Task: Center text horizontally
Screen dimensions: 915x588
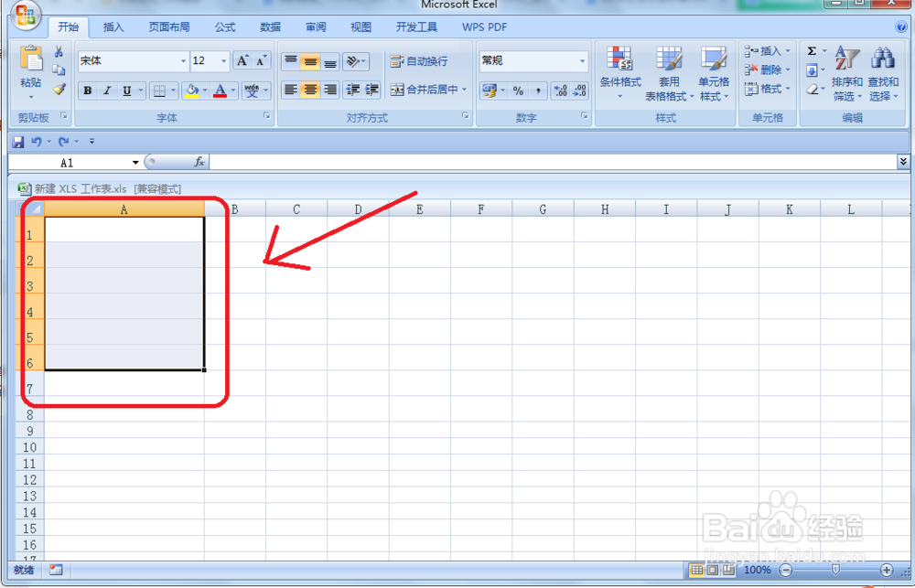Action: (310, 90)
